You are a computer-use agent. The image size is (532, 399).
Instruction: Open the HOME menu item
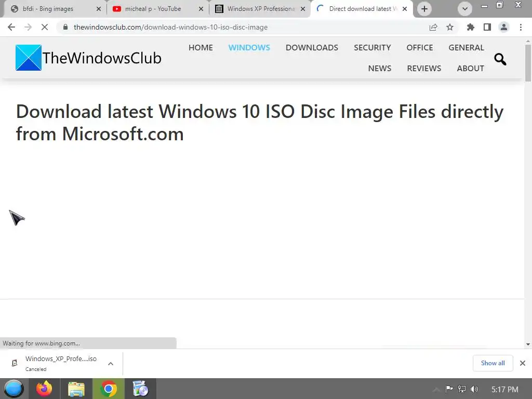point(201,47)
